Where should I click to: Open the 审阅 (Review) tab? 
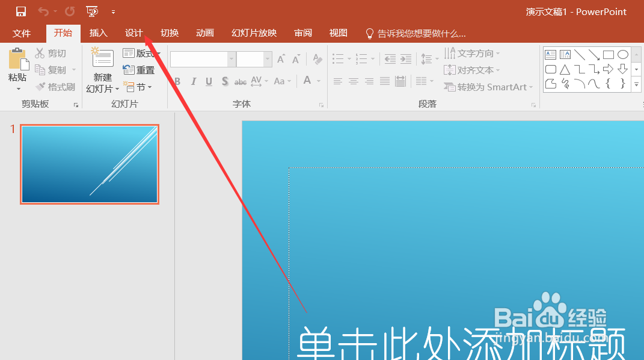(x=303, y=33)
